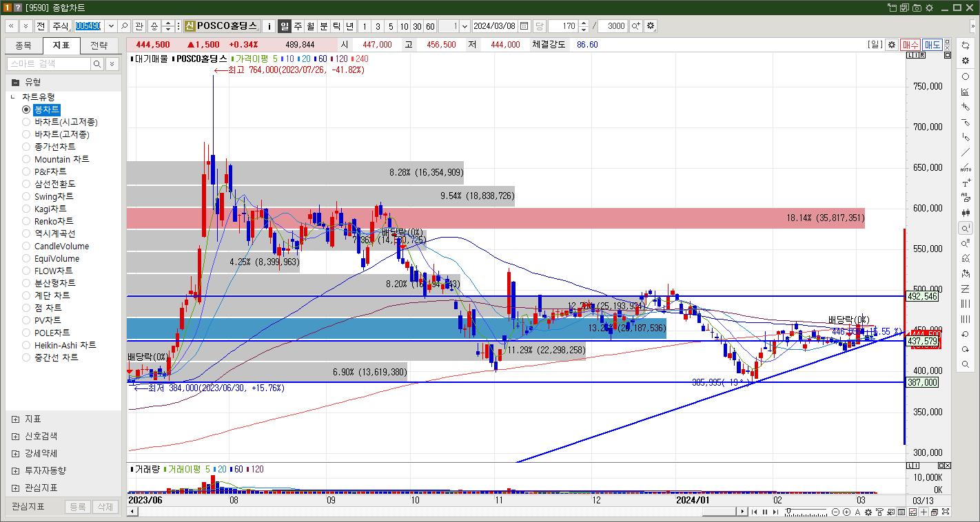Expand the 신호검색 tree section
Image resolution: width=980 pixels, height=522 pixels.
[15, 436]
